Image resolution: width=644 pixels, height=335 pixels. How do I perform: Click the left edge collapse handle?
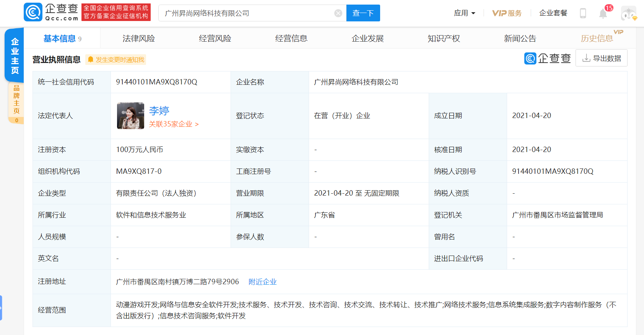pyautogui.click(x=1, y=307)
